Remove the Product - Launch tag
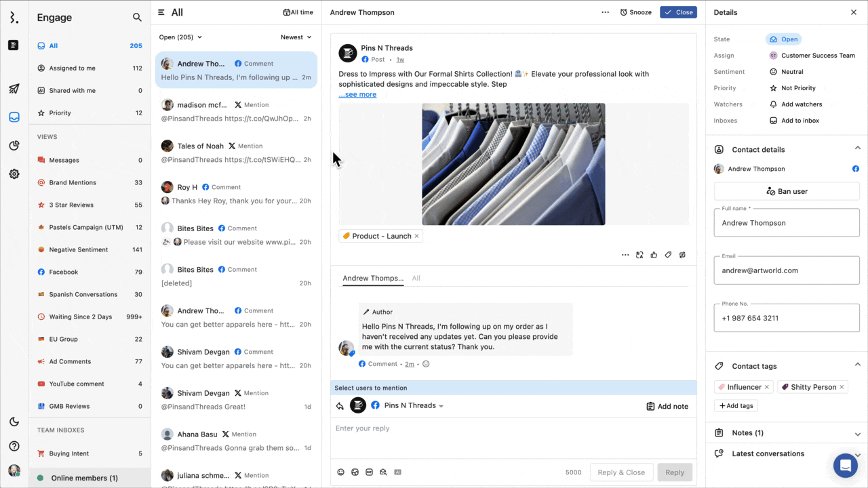This screenshot has height=488, width=868. click(416, 236)
